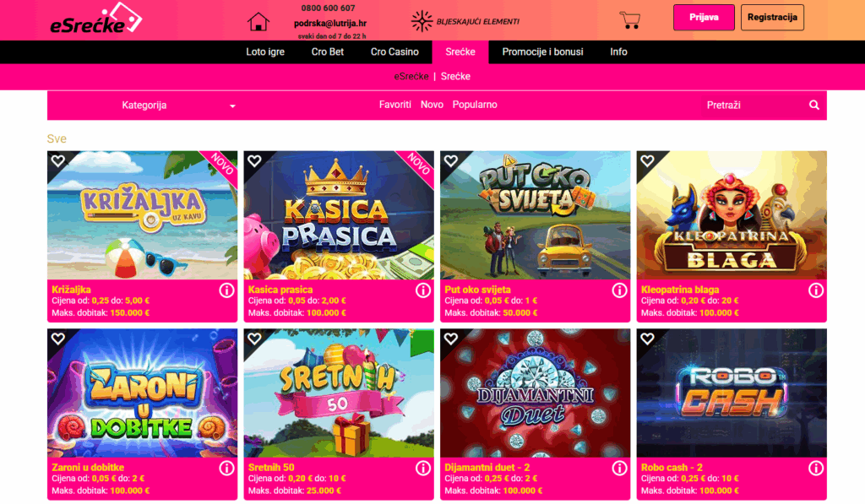
Task: Open the shopping cart
Action: [629, 20]
